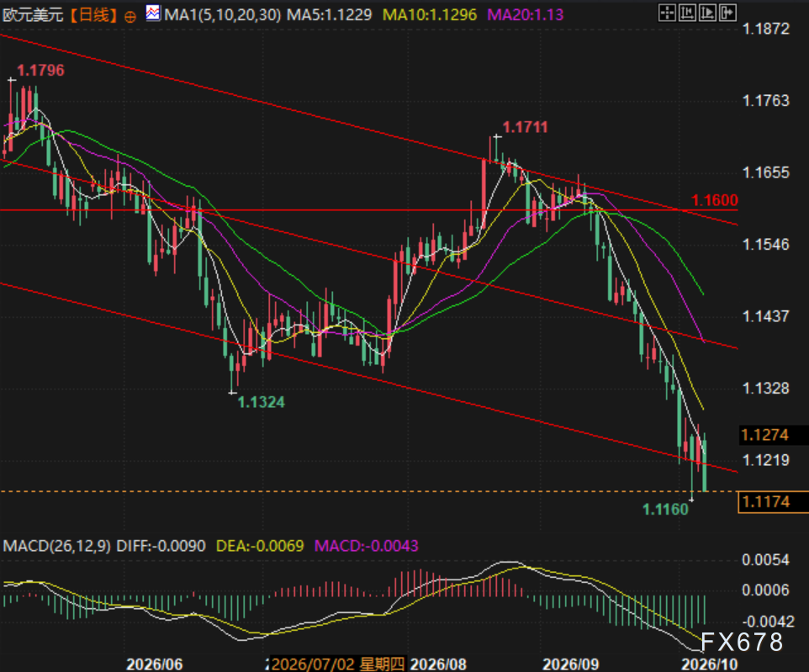Click the 0.0006 MACD axis label
Screen dimensions: 809x672
(765, 590)
